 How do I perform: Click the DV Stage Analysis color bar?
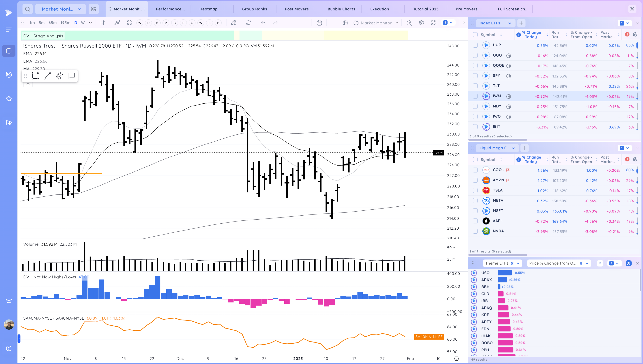(150, 36)
